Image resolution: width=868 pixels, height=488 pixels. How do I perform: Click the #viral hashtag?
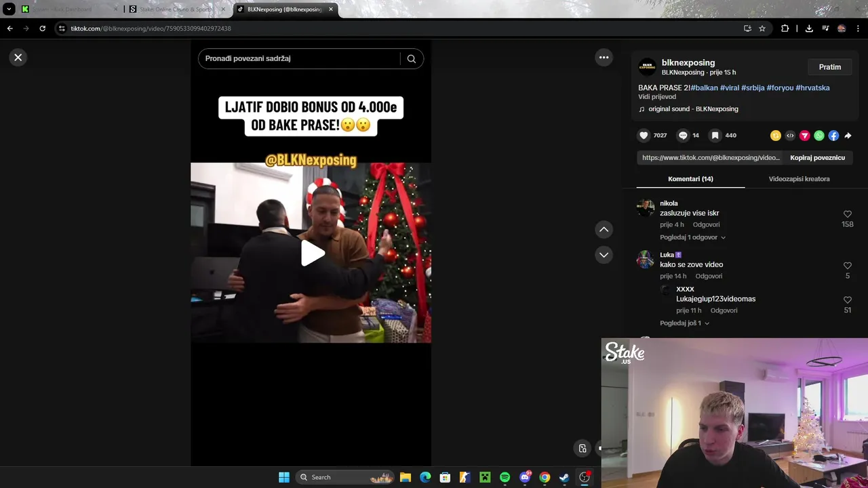pyautogui.click(x=730, y=87)
